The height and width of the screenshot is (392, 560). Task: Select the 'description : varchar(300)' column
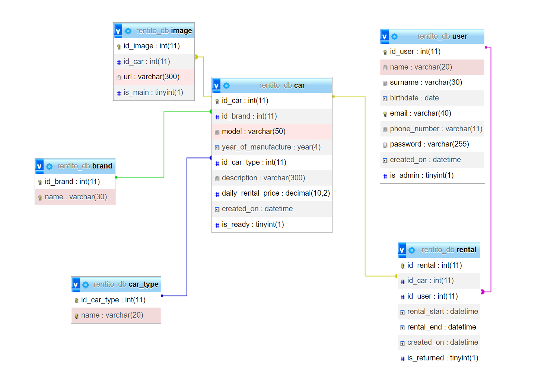(272, 178)
